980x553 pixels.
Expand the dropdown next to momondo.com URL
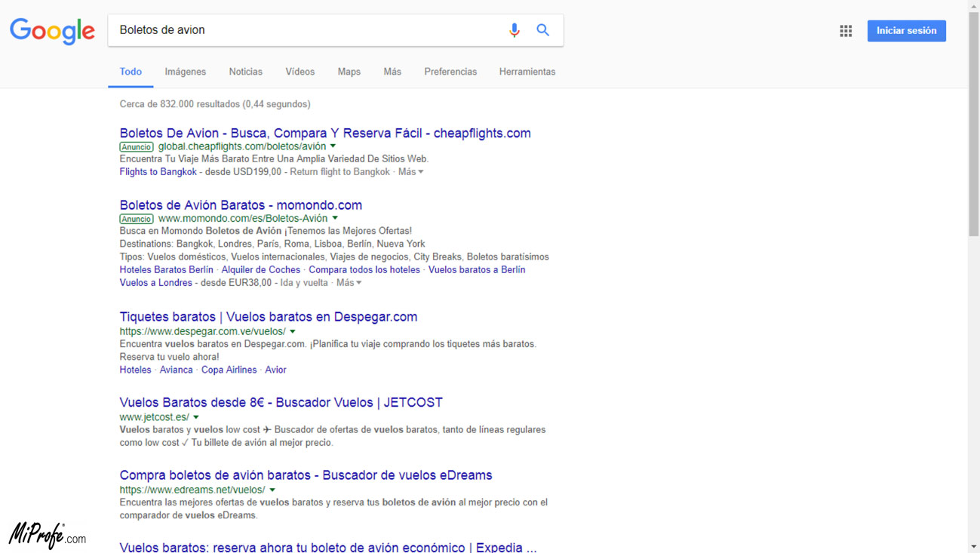click(336, 218)
